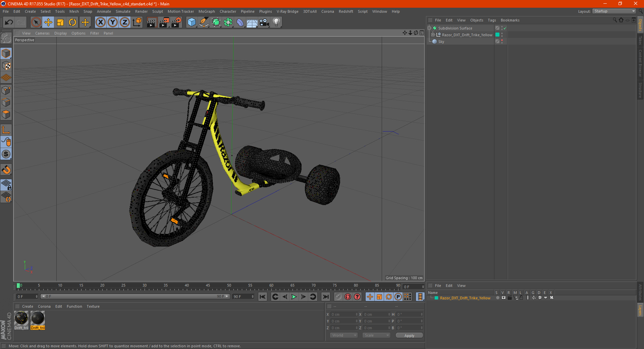The width and height of the screenshot is (644, 349).
Task: Click stepper on end frame 90 F field
Action: point(253,297)
